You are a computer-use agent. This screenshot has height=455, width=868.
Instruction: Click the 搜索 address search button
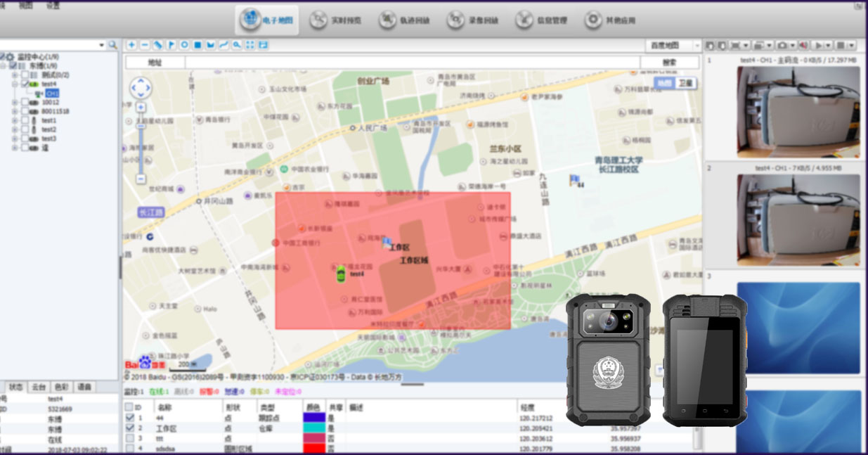670,63
